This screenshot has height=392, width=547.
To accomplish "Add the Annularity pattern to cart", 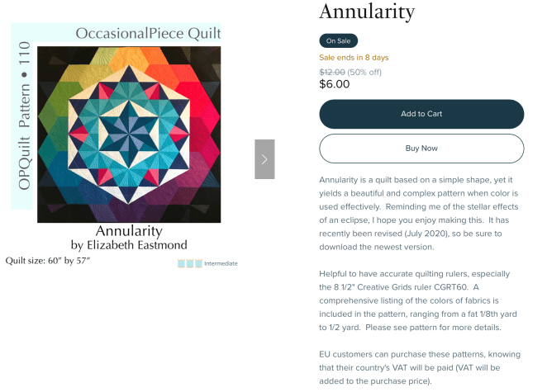I will [421, 114].
